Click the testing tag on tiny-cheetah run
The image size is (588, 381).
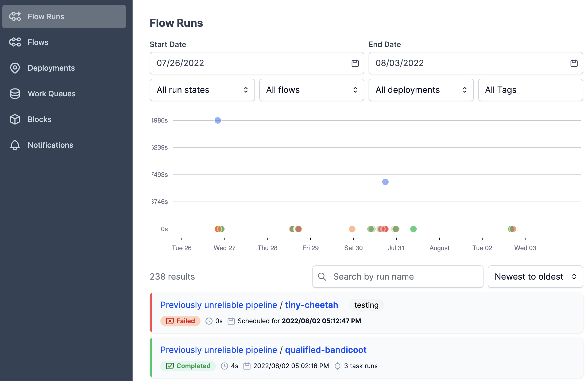(x=366, y=305)
